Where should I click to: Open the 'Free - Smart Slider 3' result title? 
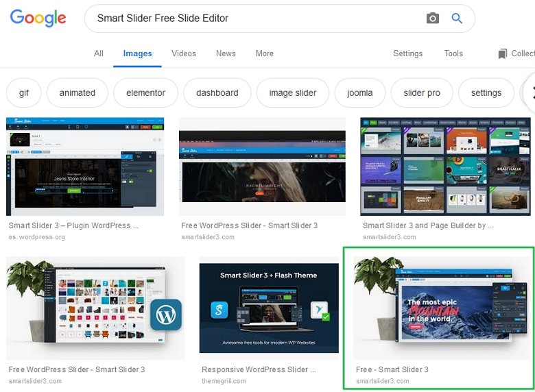[x=392, y=369]
